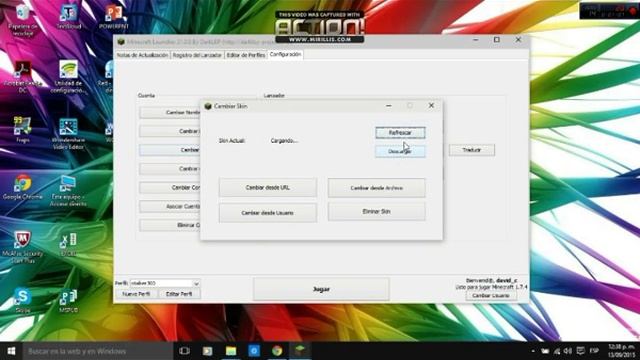The width and height of the screenshot is (640, 360).
Task: Select the Wondershare Video Editor desktop icon
Action: pos(68,133)
